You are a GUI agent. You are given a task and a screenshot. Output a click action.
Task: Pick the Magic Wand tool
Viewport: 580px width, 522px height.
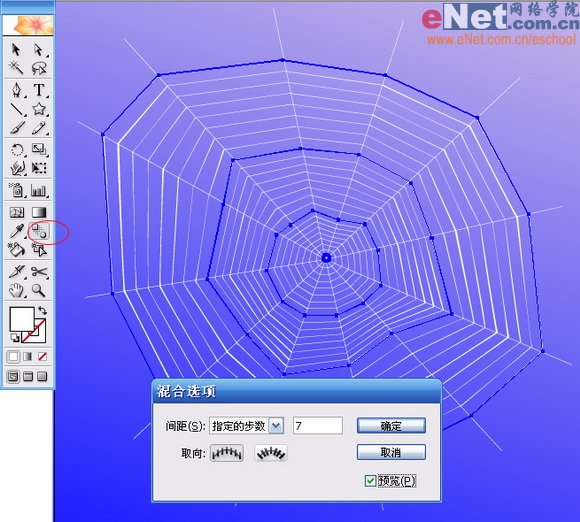tap(16, 68)
